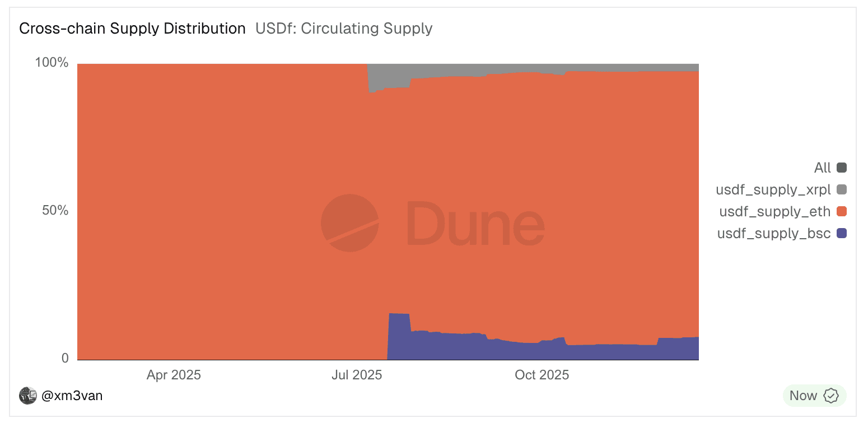
Task: Open the Cross-chain Supply Distribution title
Action: [x=132, y=29]
